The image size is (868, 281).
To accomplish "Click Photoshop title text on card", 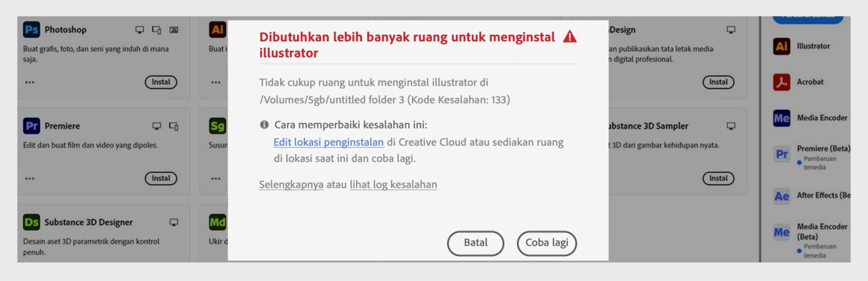I will coord(66,30).
